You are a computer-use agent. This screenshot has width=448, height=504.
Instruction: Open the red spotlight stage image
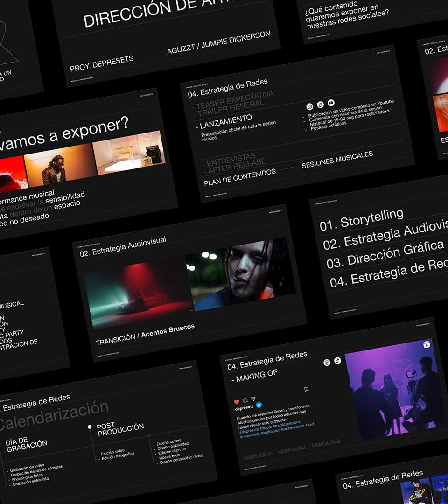[x=138, y=293]
